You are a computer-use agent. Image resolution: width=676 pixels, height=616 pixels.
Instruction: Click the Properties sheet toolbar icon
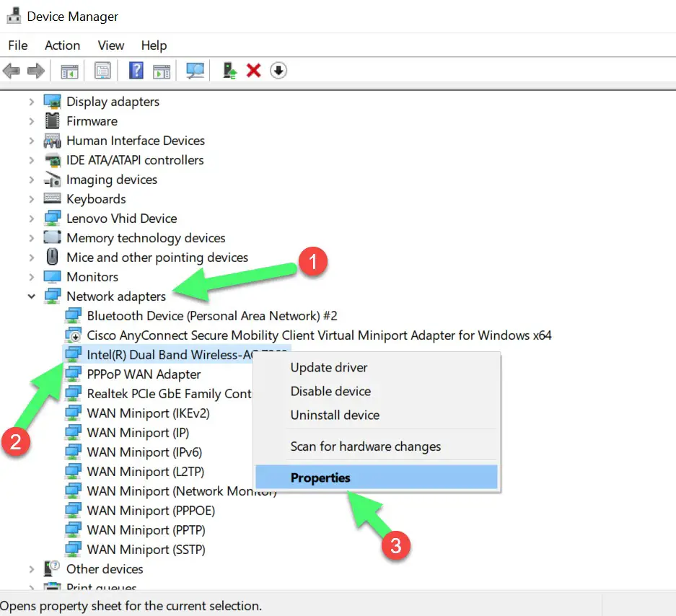[x=102, y=71]
